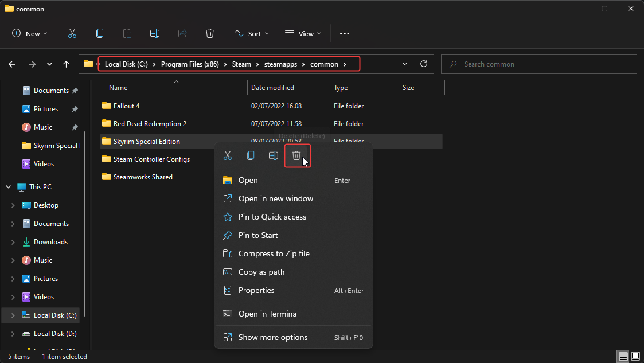Switch to large thumbnails view in status bar

(635, 357)
